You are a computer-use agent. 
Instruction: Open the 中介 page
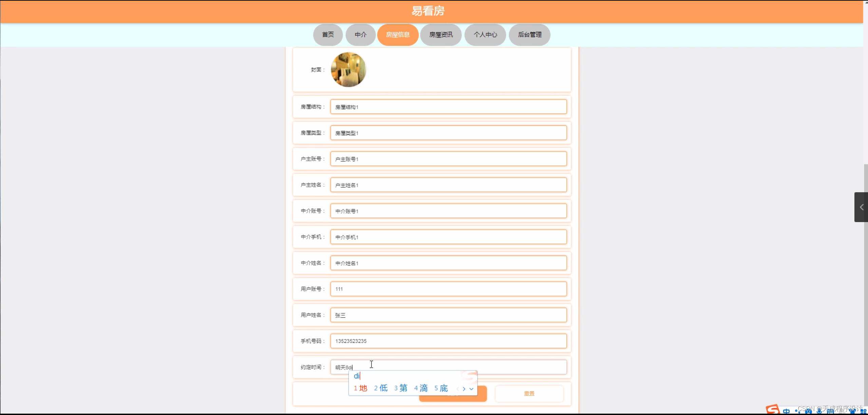tap(360, 35)
